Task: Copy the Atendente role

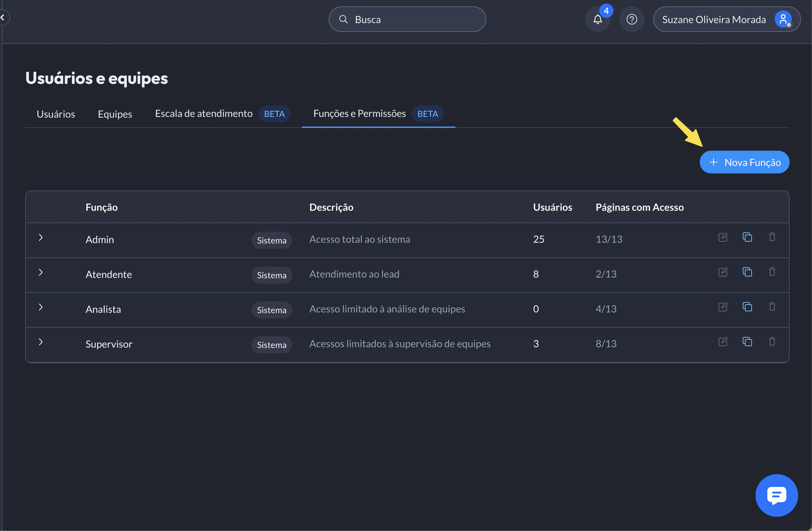Action: (x=747, y=272)
